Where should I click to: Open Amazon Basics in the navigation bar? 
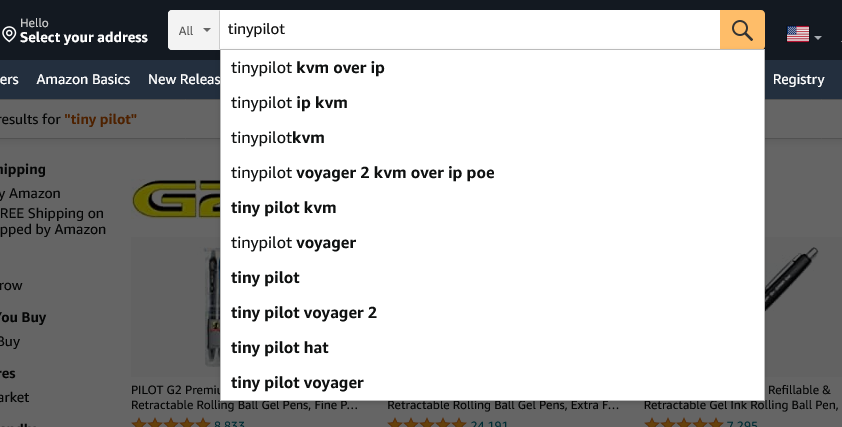(83, 79)
